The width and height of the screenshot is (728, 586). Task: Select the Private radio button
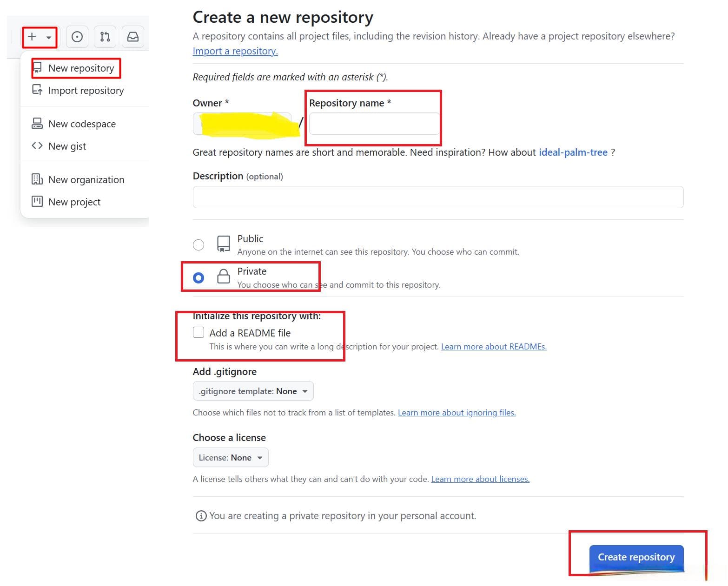pyautogui.click(x=199, y=278)
